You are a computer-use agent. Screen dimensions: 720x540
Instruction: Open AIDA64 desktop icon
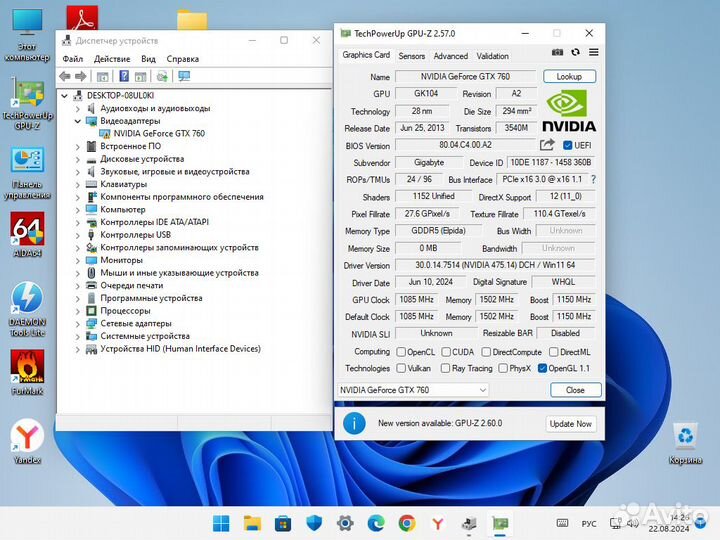click(x=28, y=234)
